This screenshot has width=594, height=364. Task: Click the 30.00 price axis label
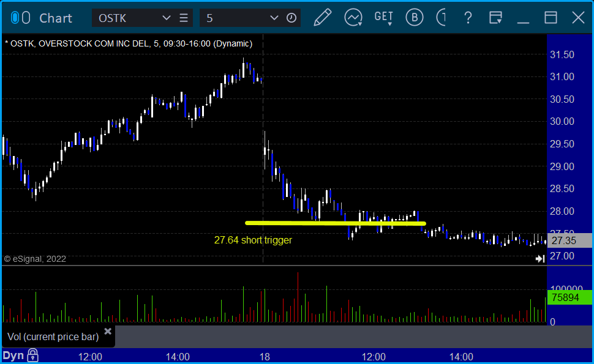[562, 122]
